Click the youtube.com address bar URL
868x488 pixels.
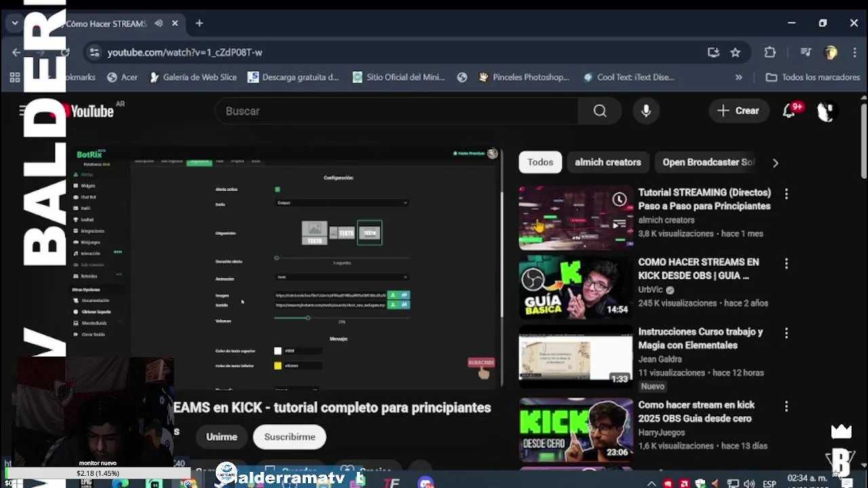(x=184, y=52)
